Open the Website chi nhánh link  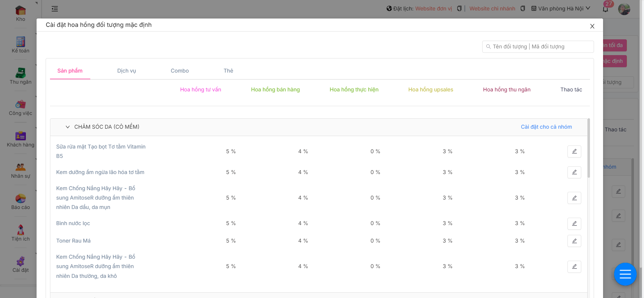(492, 9)
